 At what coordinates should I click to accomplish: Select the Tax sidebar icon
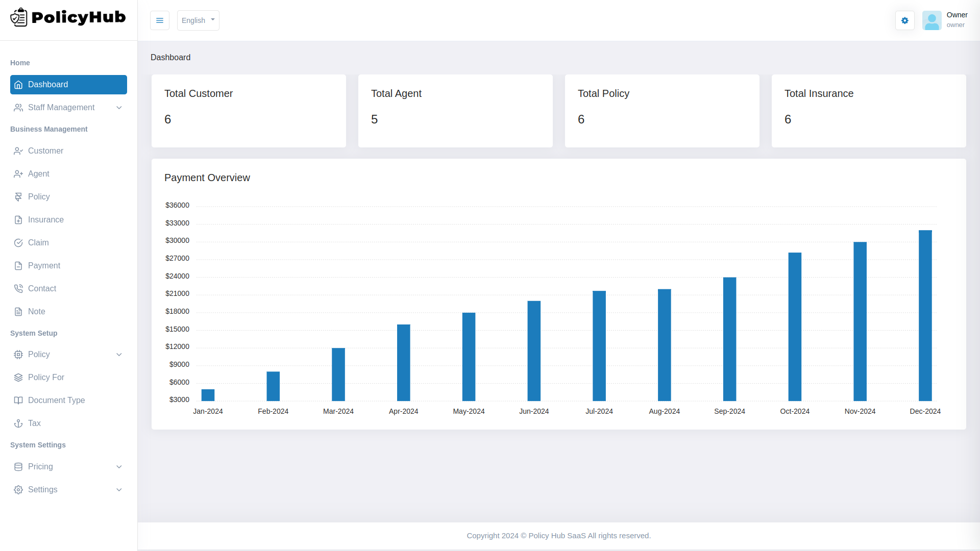pyautogui.click(x=18, y=423)
